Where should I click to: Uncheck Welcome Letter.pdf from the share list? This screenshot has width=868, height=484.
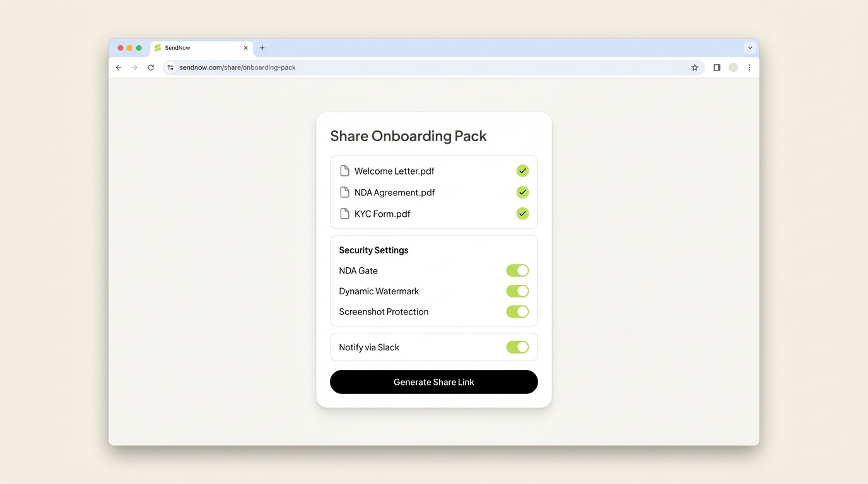(x=522, y=170)
